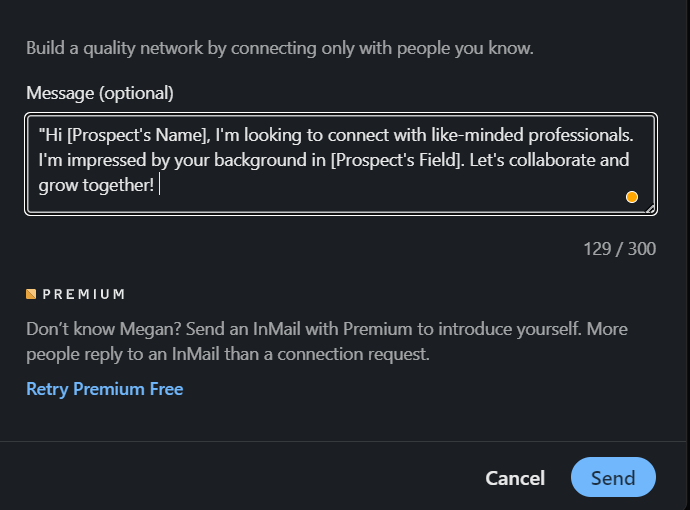Image resolution: width=690 pixels, height=510 pixels.
Task: Click the "Don't know Megan?" InMail description
Action: pos(327,341)
